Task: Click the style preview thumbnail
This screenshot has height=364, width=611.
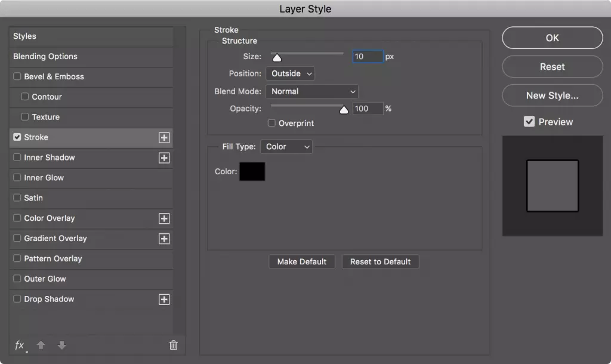Action: 553,186
